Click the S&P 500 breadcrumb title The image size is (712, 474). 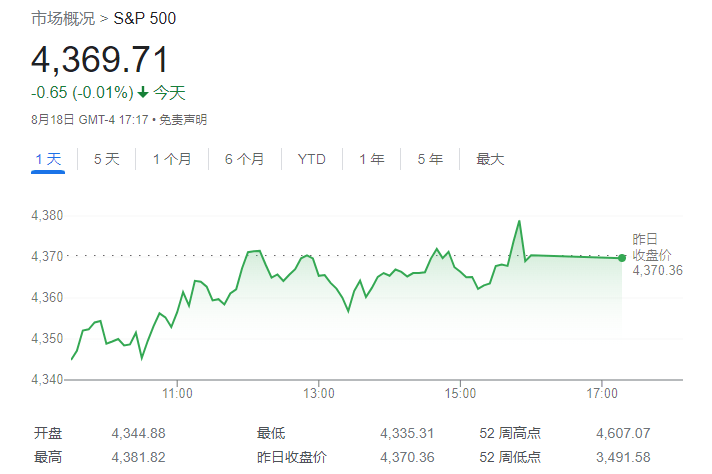(144, 19)
